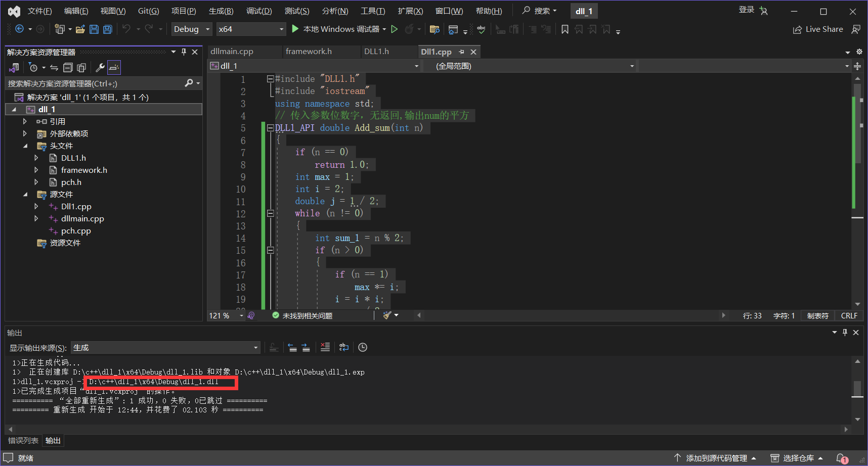Expand the 引用 tree node
This screenshot has width=868, height=466.
click(x=25, y=121)
